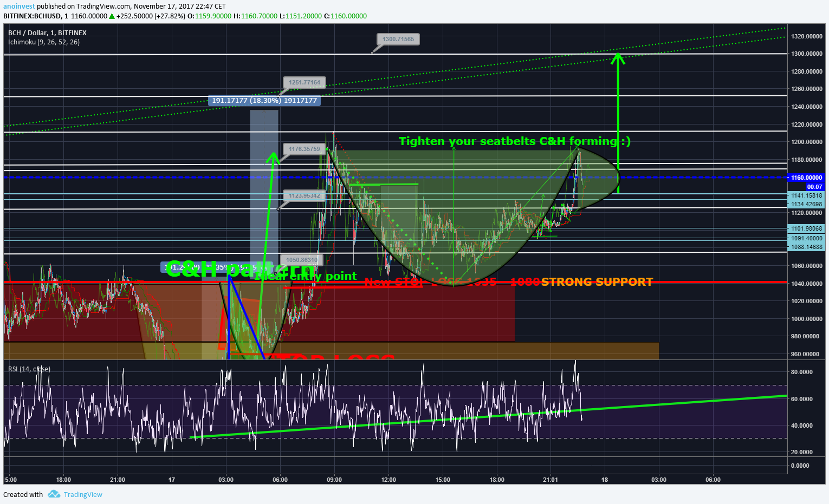Click the 21:00 time axis label
This screenshot has width=829, height=504.
coord(118,480)
